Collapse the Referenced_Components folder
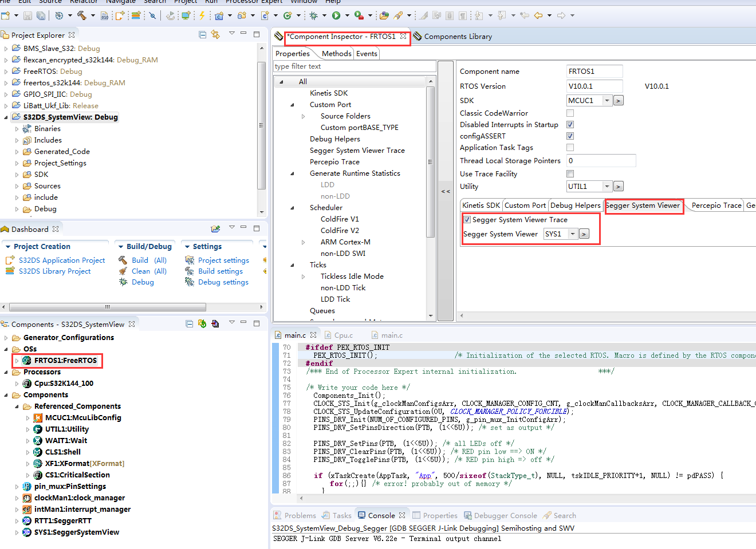 (17, 406)
